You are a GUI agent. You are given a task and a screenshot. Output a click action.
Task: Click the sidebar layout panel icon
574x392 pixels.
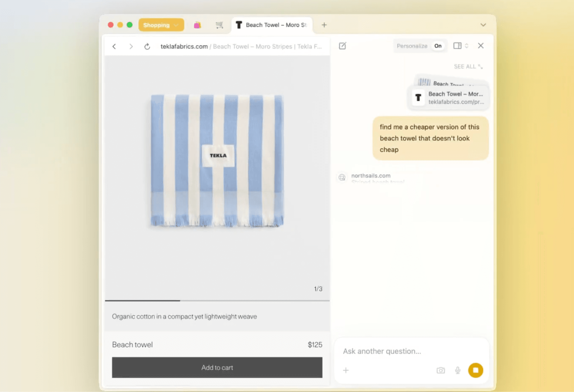457,46
